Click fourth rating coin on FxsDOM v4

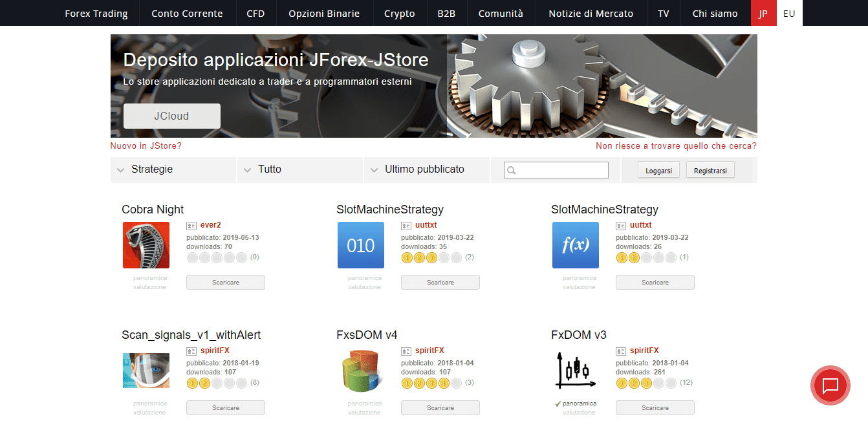pos(444,383)
